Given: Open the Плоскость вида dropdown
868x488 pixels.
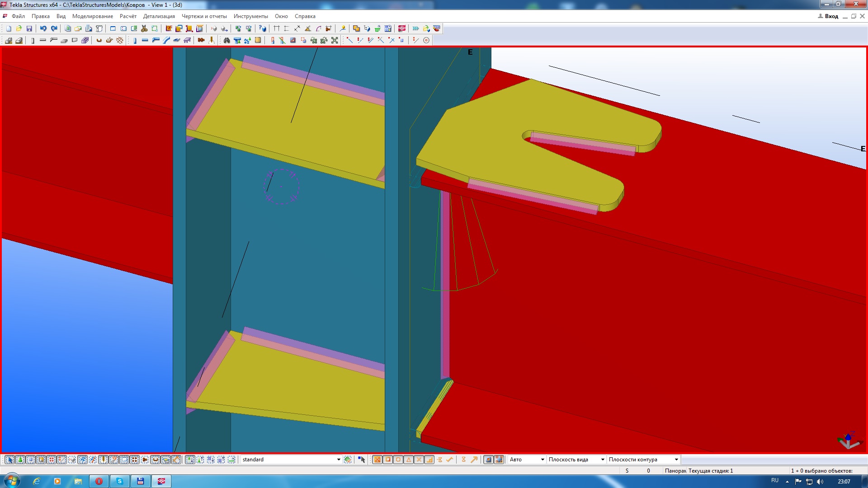Looking at the screenshot, I should pyautogui.click(x=602, y=460).
